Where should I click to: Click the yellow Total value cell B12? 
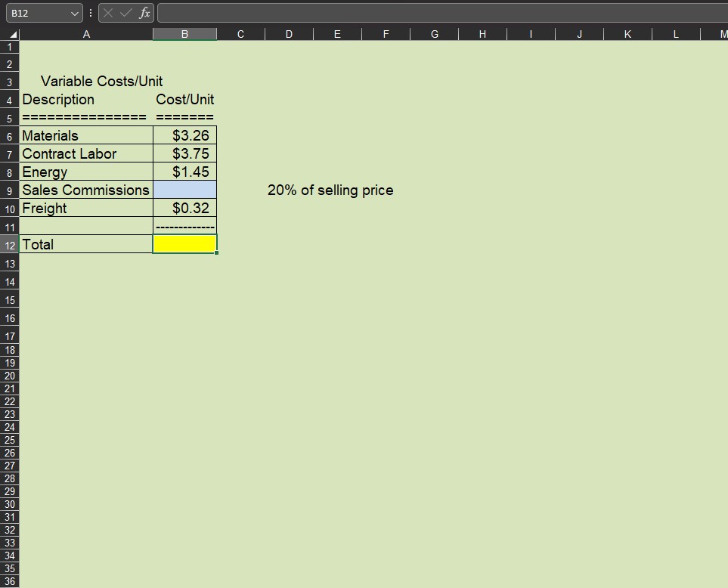coord(184,244)
